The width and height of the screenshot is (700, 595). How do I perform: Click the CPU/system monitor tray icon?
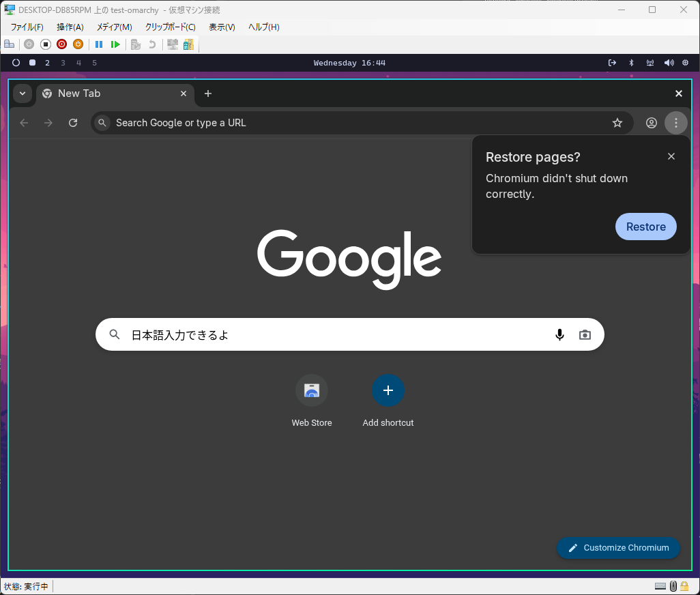pos(685,63)
